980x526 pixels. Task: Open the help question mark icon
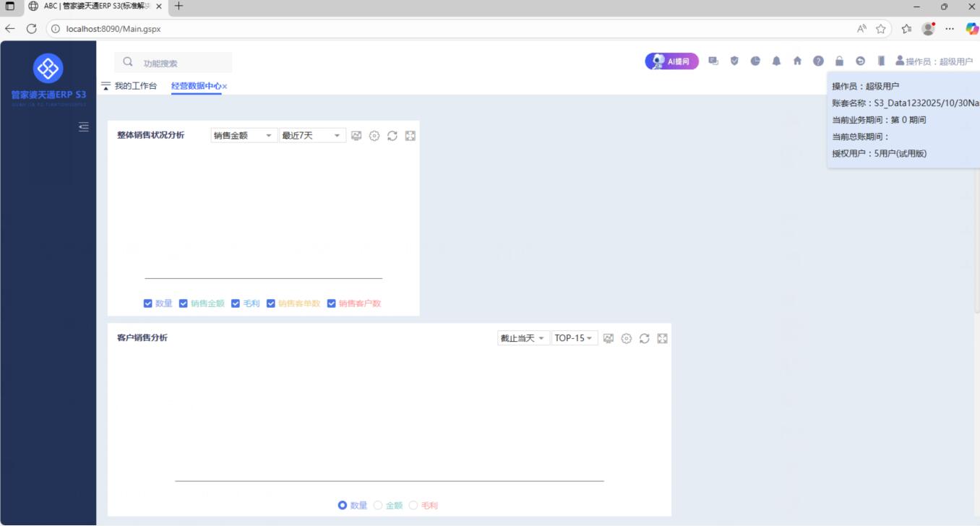[818, 61]
